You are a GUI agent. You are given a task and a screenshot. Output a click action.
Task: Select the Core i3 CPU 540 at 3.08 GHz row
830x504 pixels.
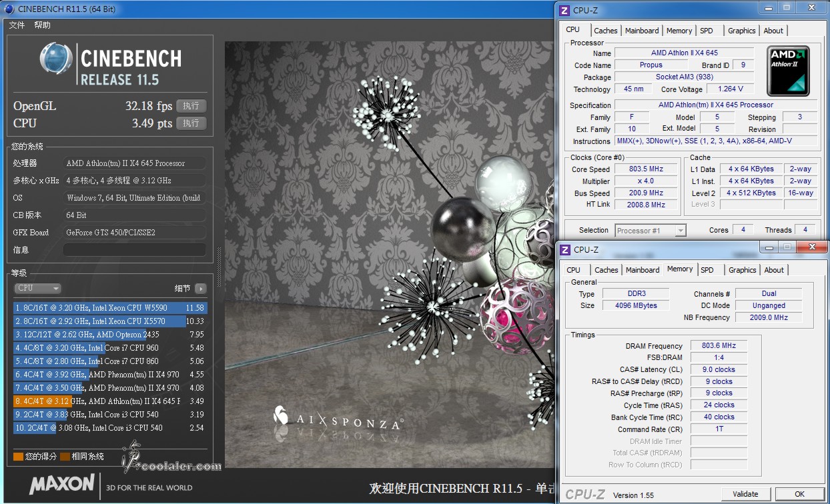click(110, 428)
